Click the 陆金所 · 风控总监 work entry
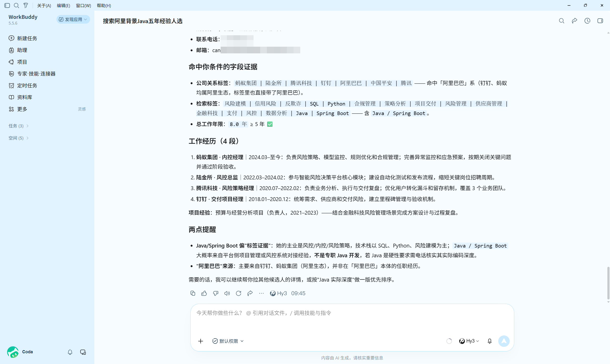The image size is (610, 364). 217,177
